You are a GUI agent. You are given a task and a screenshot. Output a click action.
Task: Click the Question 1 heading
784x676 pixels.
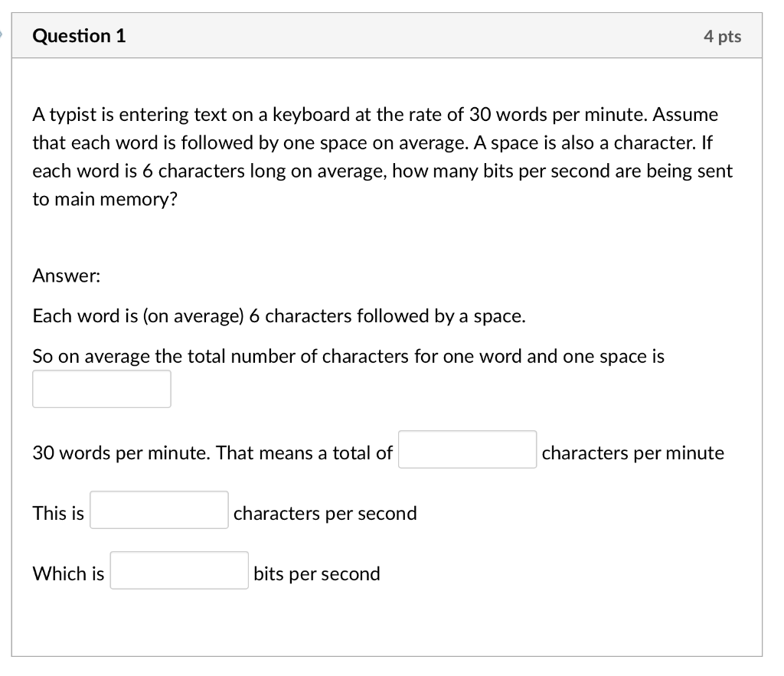79,36
